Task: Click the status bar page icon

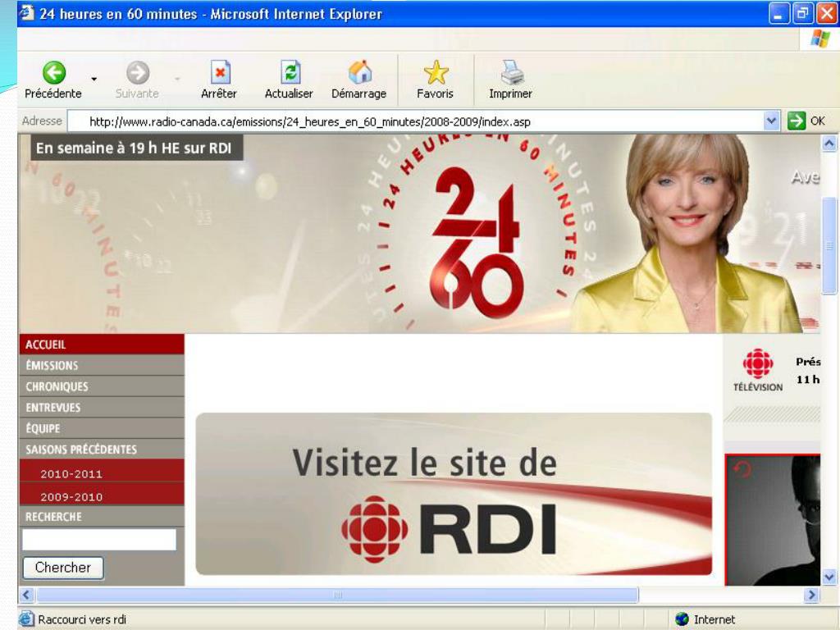Action: pos(26,619)
